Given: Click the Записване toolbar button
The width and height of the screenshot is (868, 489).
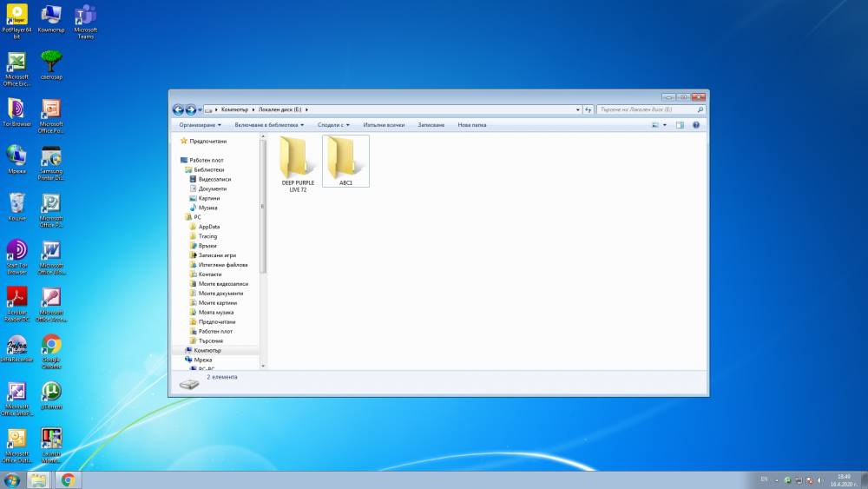Looking at the screenshot, I should 431,125.
